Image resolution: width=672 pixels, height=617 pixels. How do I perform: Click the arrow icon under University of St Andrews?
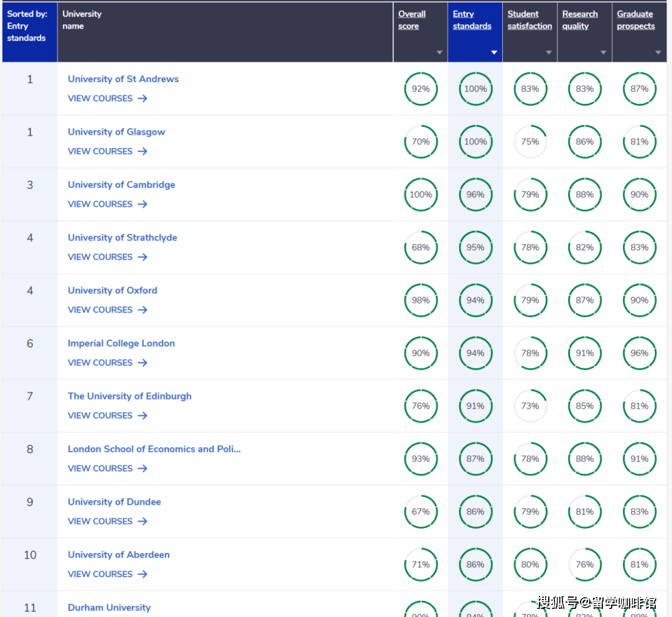point(142,98)
